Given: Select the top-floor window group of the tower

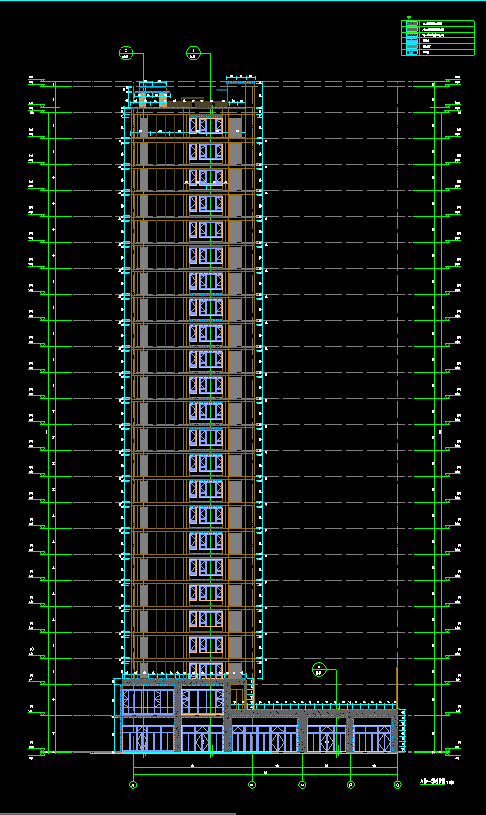Looking at the screenshot, I should click(x=206, y=125).
